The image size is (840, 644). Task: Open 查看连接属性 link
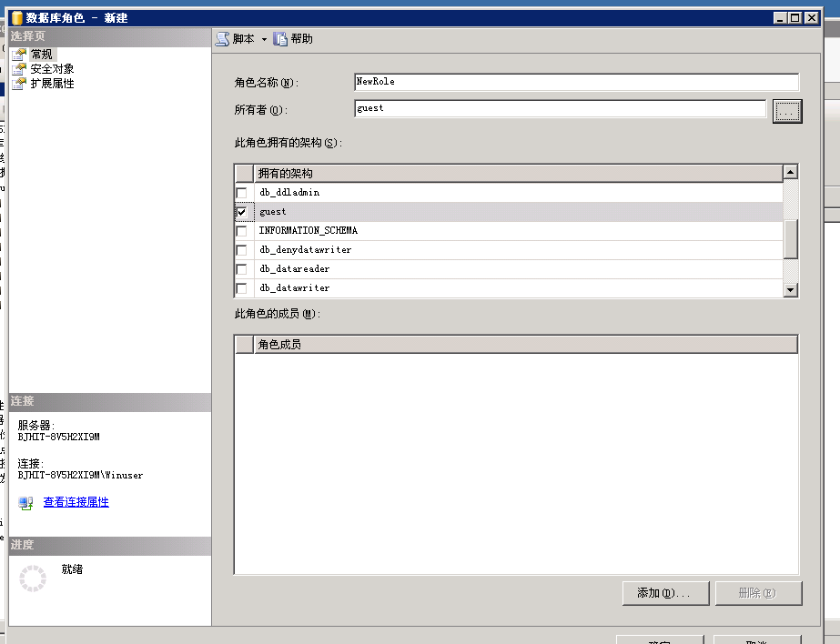(x=76, y=502)
